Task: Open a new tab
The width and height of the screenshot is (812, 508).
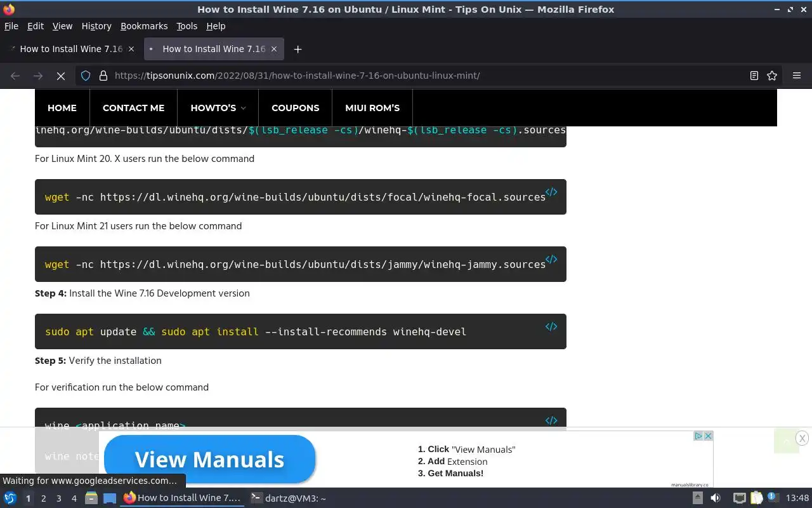Action: tap(298, 49)
